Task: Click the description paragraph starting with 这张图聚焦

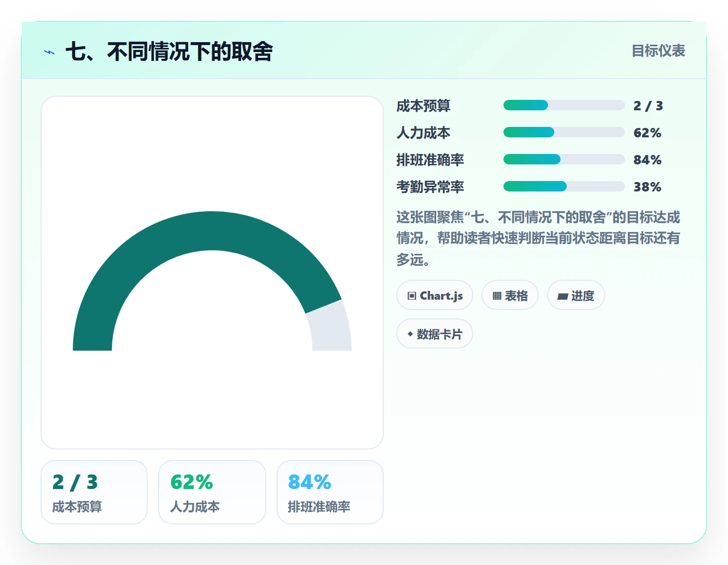Action: [x=539, y=238]
